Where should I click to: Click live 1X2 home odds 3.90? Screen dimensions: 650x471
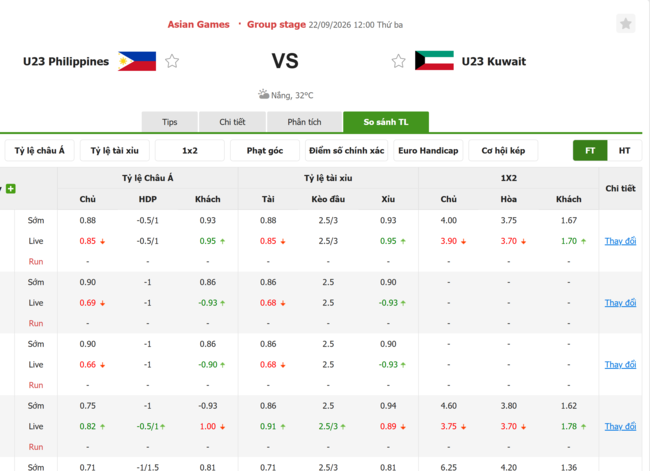pyautogui.click(x=449, y=241)
